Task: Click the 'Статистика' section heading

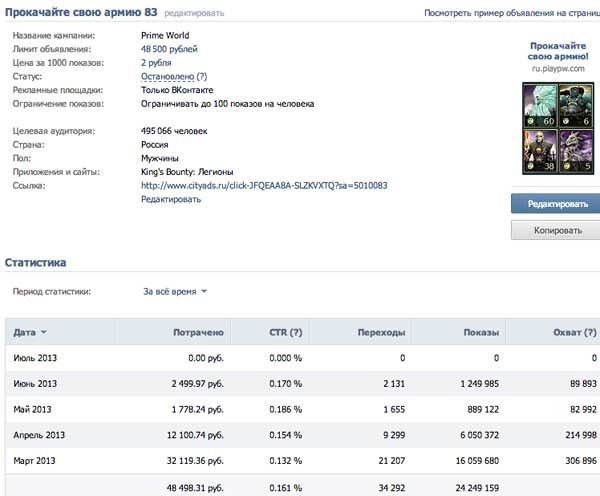Action: [35, 263]
